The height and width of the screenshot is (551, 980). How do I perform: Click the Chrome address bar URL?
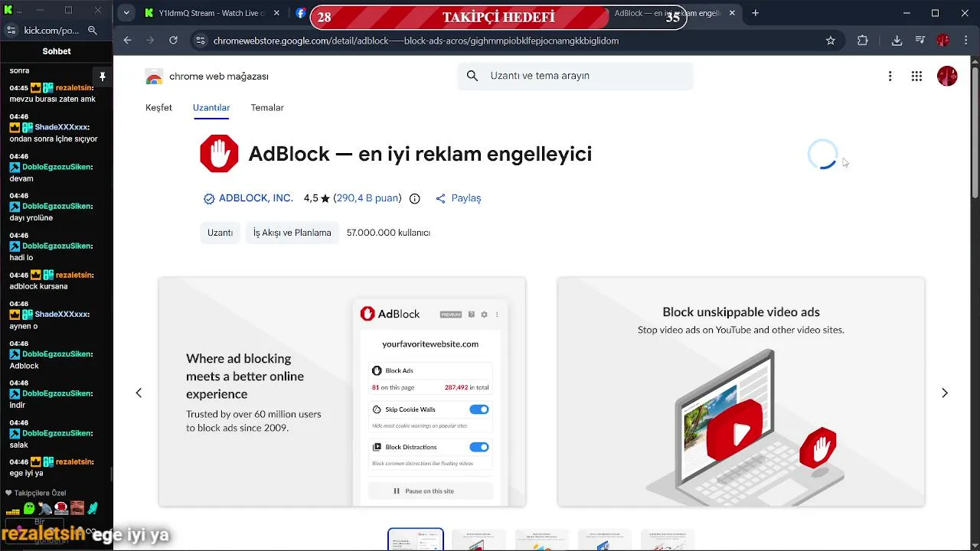coord(416,41)
